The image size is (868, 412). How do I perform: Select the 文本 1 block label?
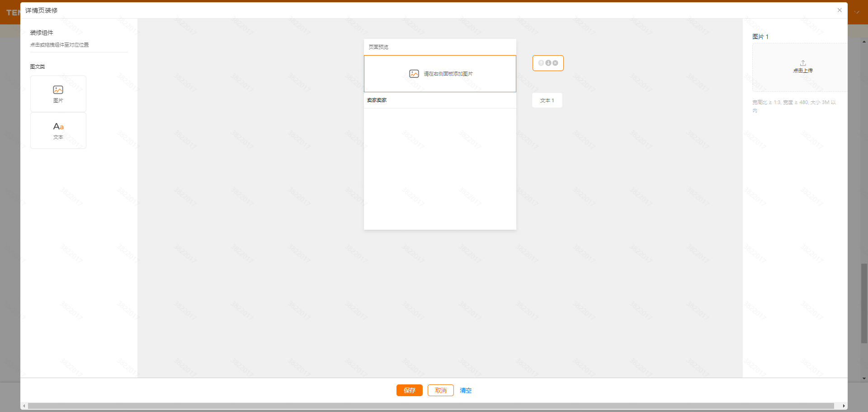[547, 100]
